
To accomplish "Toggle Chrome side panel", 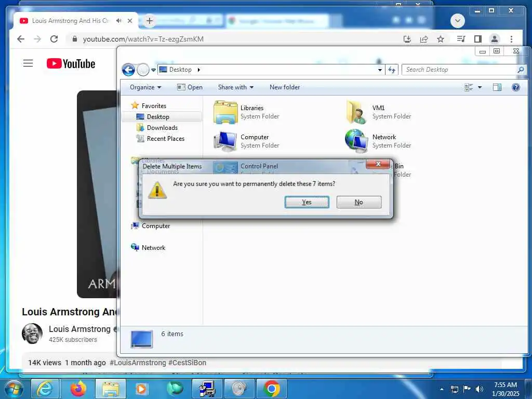I will 478,39.
